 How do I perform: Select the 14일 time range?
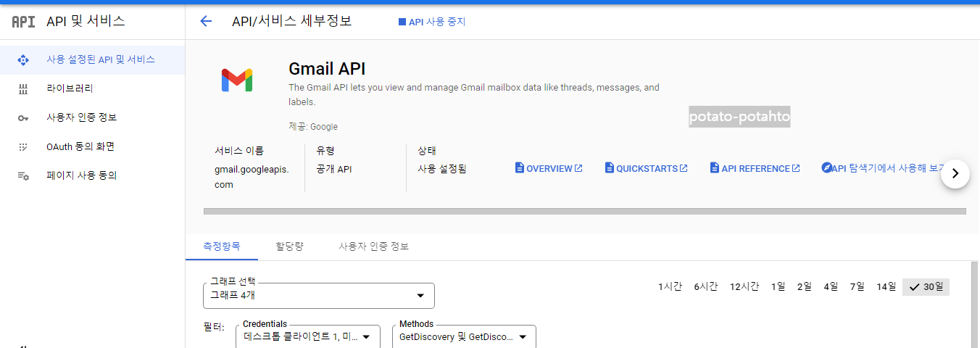[886, 286]
